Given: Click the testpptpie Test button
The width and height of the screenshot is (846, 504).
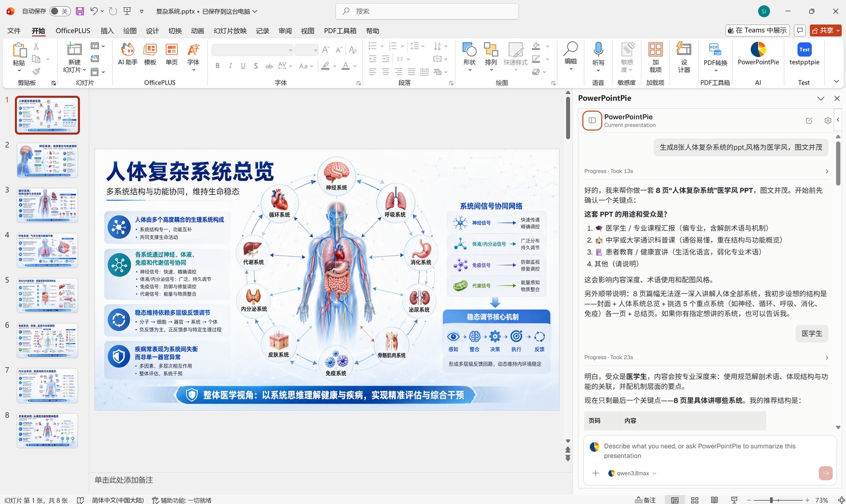Looking at the screenshot, I should point(804,53).
